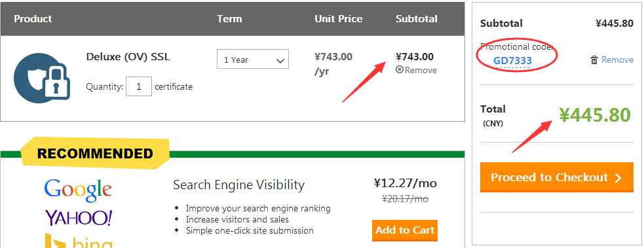
Task: Click the Yahoo! logo
Action: pos(79,218)
